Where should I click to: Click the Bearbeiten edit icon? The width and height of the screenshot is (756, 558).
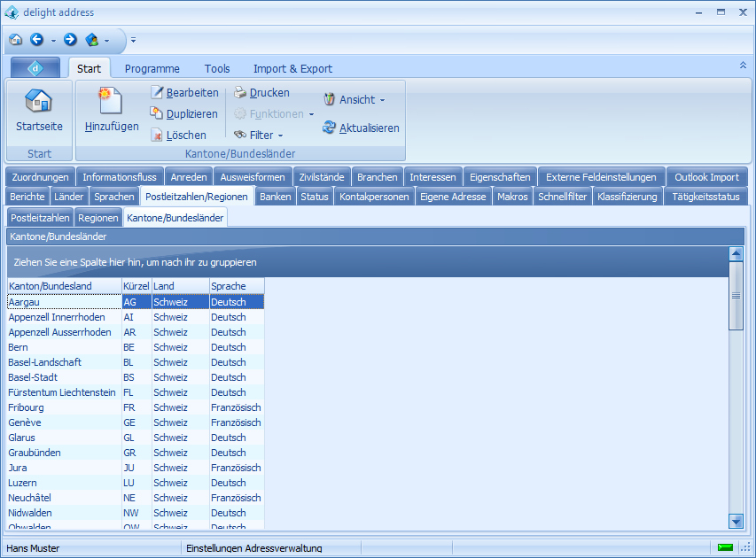[158, 93]
